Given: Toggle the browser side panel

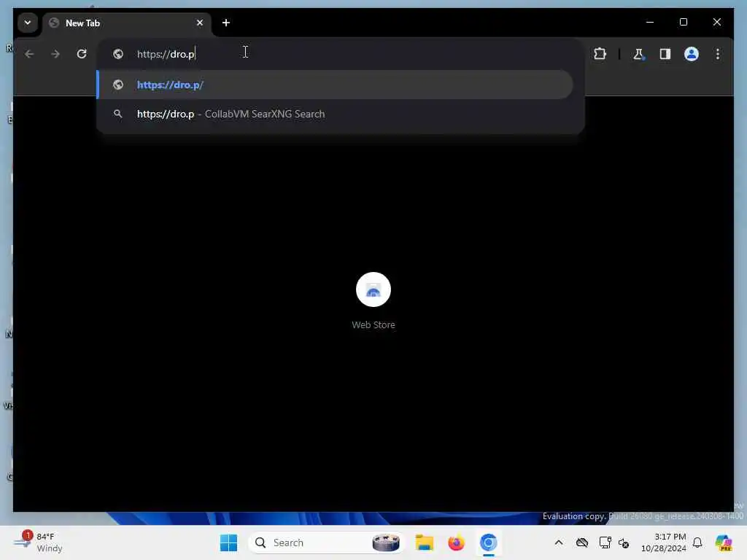Looking at the screenshot, I should pyautogui.click(x=665, y=54).
